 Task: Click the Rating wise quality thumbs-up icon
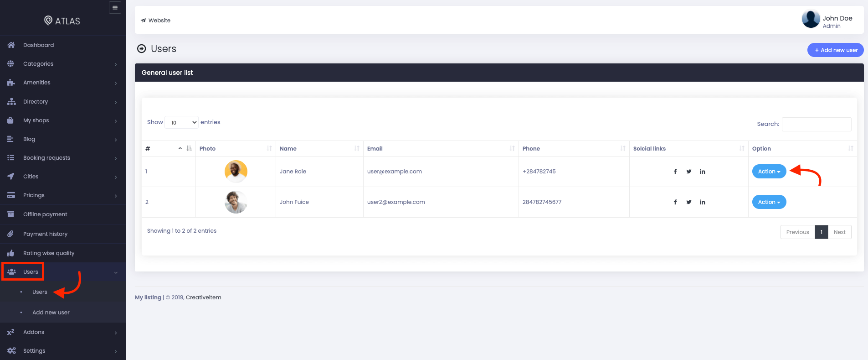click(x=10, y=253)
